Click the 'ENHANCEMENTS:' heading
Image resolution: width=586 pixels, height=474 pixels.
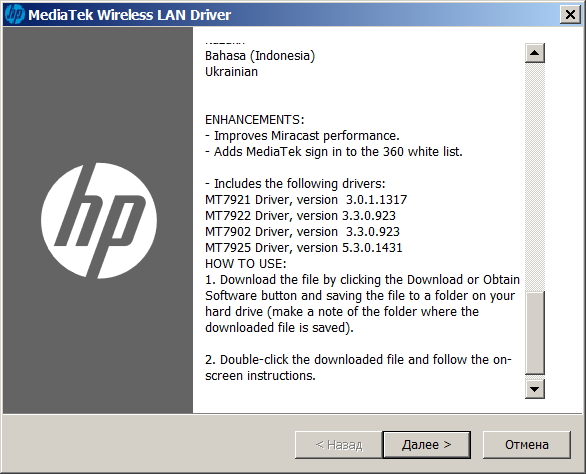(x=255, y=120)
